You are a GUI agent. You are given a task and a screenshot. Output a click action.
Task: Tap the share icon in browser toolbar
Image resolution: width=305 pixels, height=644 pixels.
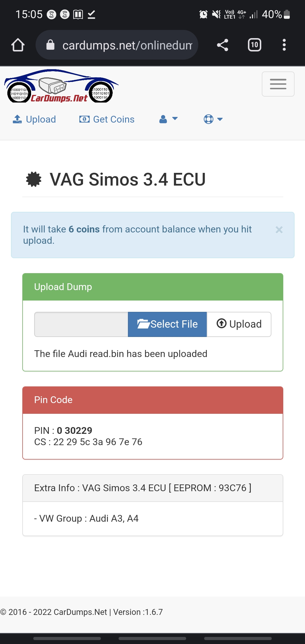tap(223, 45)
